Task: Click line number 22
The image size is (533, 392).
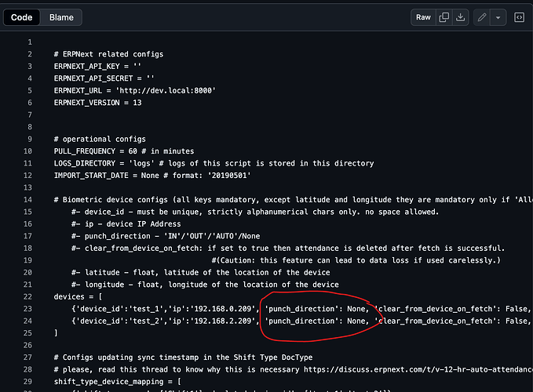Action: (x=27, y=298)
